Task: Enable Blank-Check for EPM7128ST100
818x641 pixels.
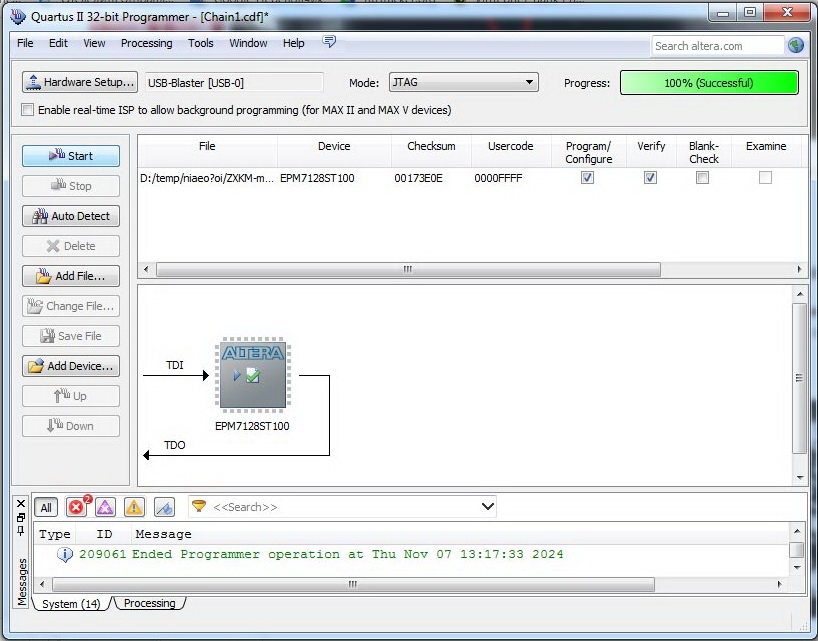Action: (702, 178)
